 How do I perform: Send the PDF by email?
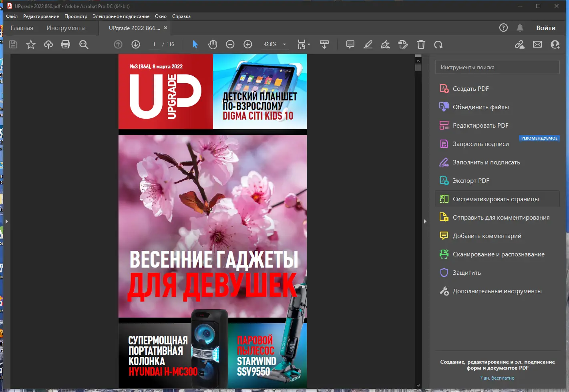537,44
